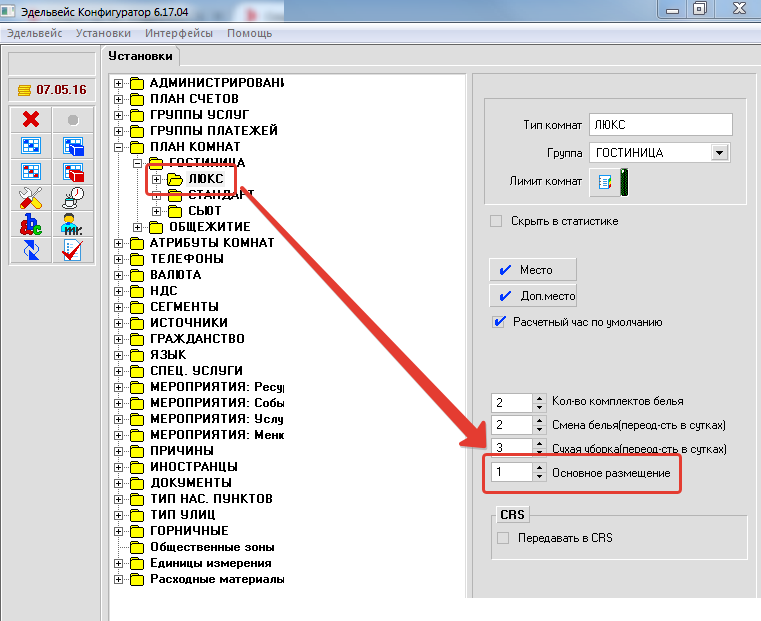
Task: Click the blue refresh arrows icon
Action: pos(31,249)
